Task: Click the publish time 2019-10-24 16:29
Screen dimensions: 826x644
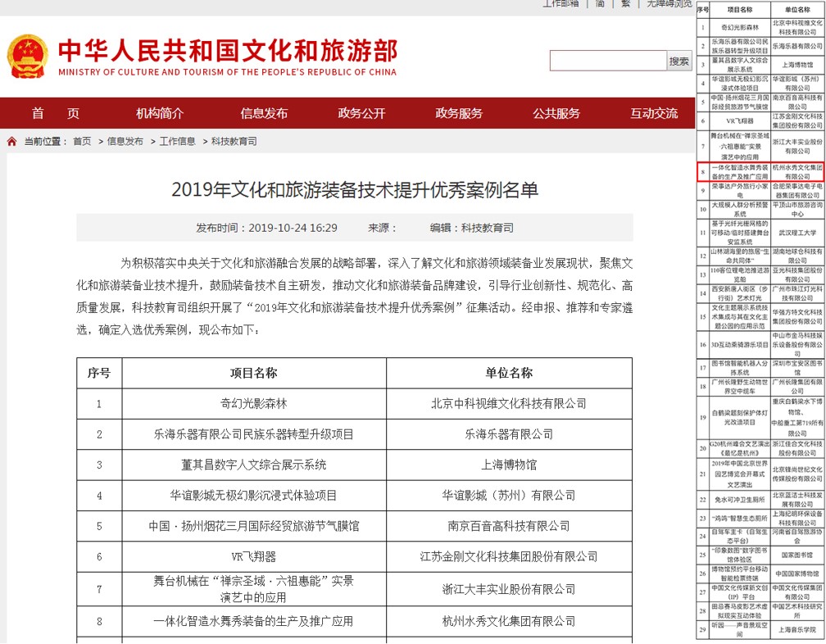Action: click(x=293, y=228)
